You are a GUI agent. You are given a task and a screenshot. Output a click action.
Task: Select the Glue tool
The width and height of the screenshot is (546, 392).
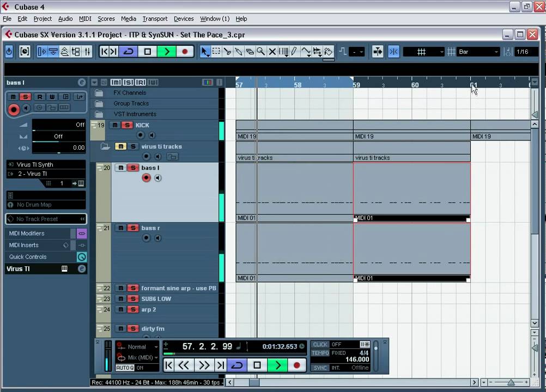[239, 52]
